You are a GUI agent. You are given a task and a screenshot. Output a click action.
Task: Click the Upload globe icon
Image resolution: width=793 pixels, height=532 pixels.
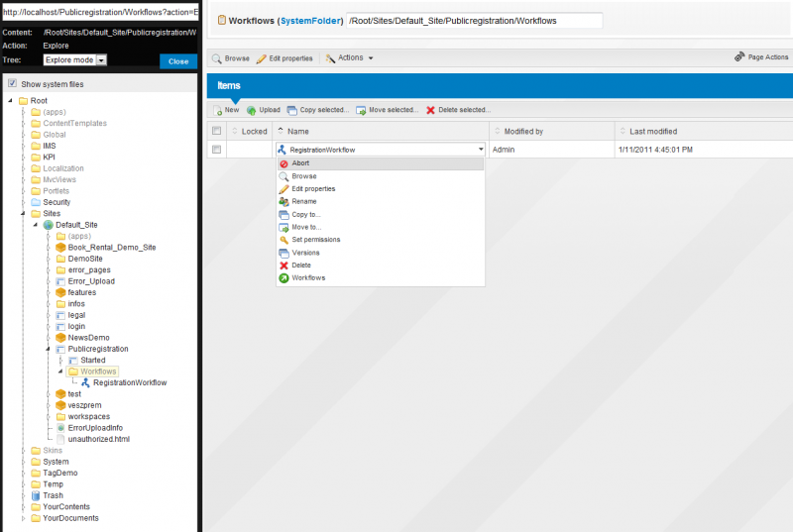(x=252, y=110)
